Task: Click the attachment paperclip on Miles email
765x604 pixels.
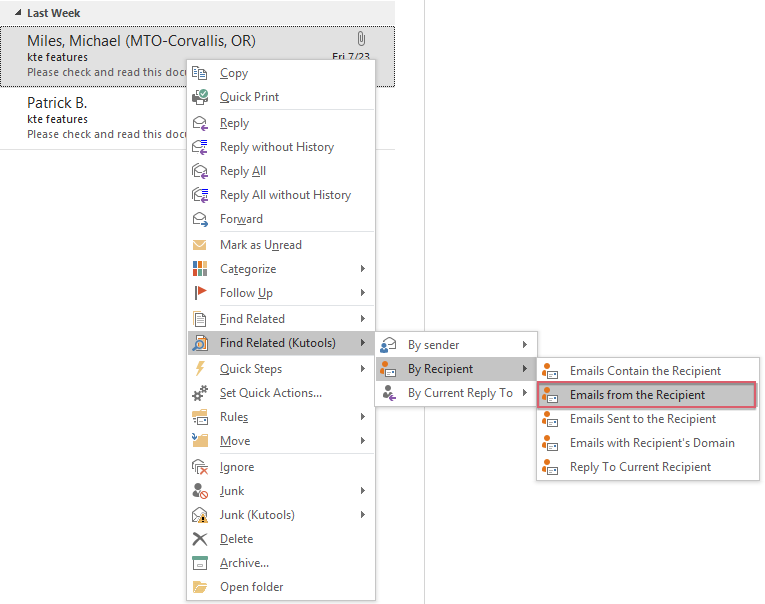Action: click(361, 39)
